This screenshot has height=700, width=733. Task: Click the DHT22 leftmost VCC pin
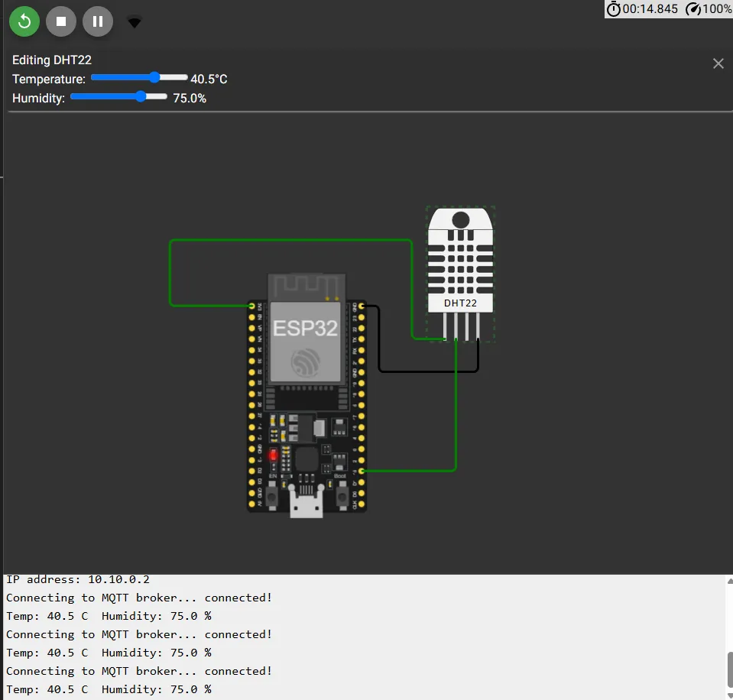445,326
